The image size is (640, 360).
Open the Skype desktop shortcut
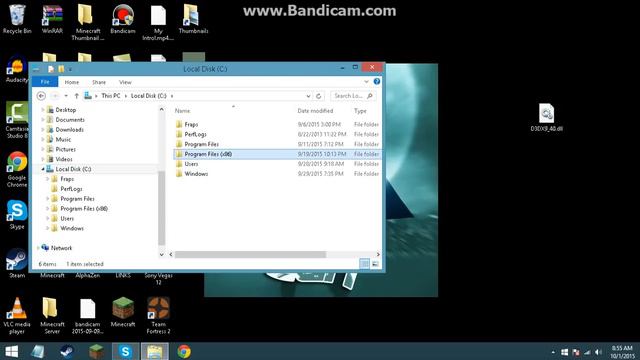17,214
